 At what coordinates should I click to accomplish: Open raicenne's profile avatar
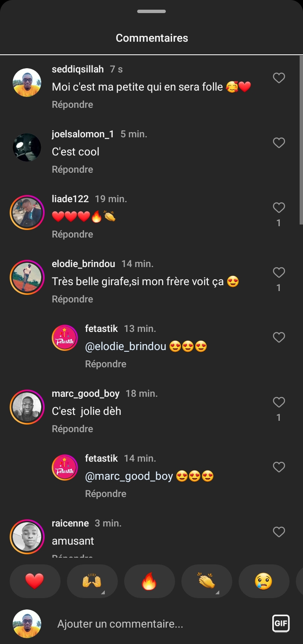(27, 537)
